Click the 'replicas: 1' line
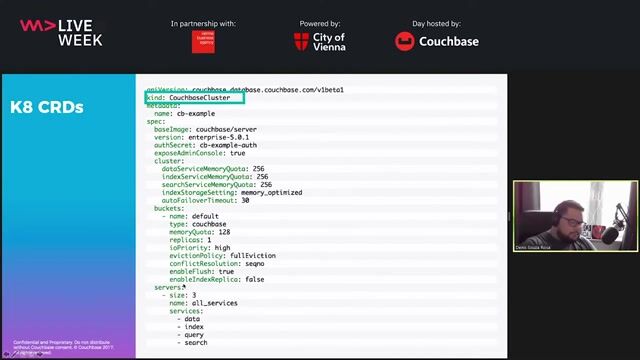The height and width of the screenshot is (360, 640). click(x=190, y=240)
